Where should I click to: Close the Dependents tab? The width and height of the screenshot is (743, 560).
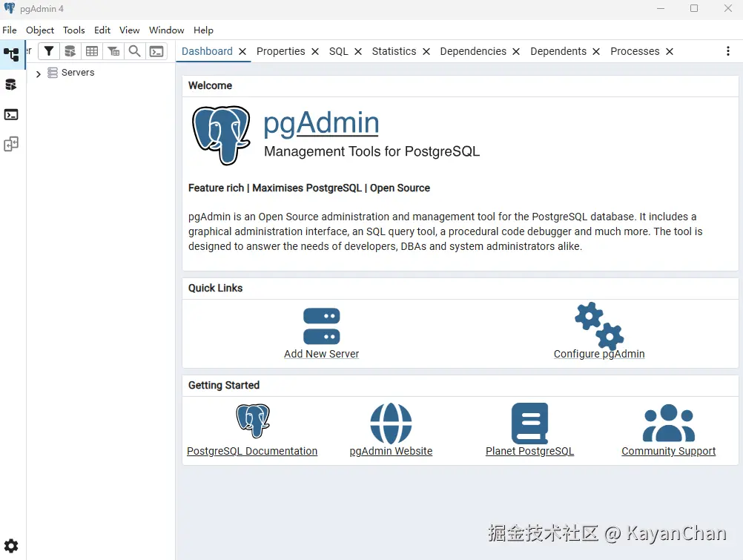pyautogui.click(x=596, y=52)
